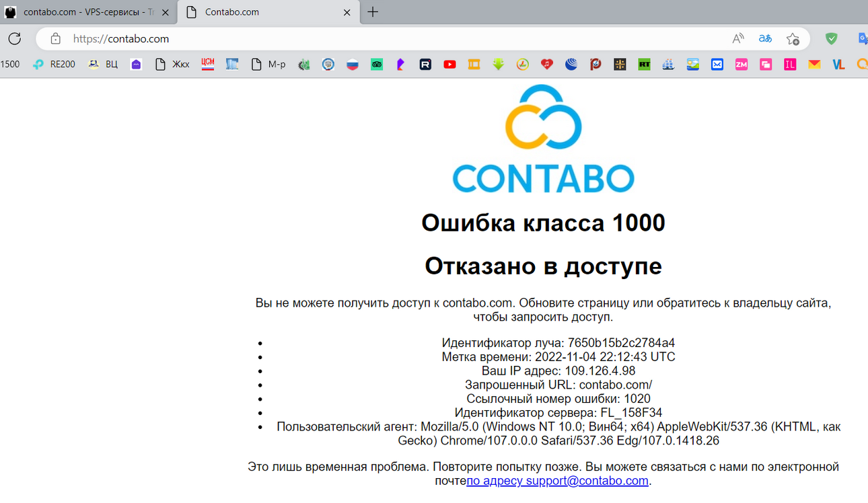Open the orange film strip bookmark icon
This screenshot has height=503, width=868.
coord(474,65)
